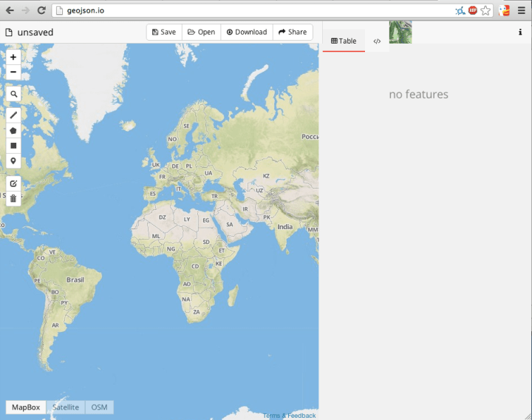The image size is (532, 420).
Task: Switch base layer to OSM
Action: click(x=99, y=407)
